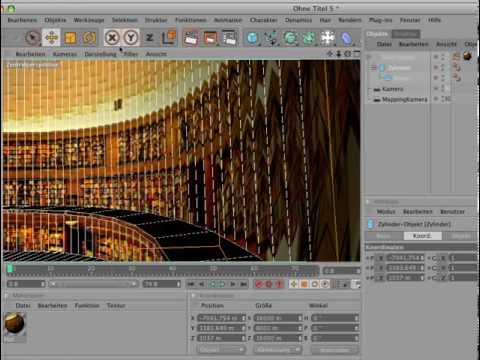480x360 pixels.
Task: Select the Kamera object in Object Manager
Action: pos(393,89)
